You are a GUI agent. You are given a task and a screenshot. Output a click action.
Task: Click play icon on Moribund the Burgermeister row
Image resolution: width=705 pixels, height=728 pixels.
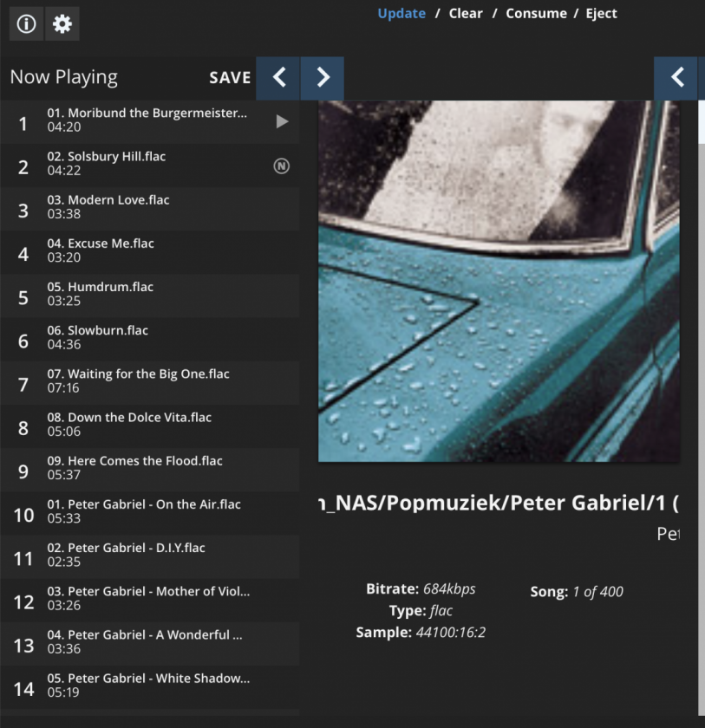[282, 121]
